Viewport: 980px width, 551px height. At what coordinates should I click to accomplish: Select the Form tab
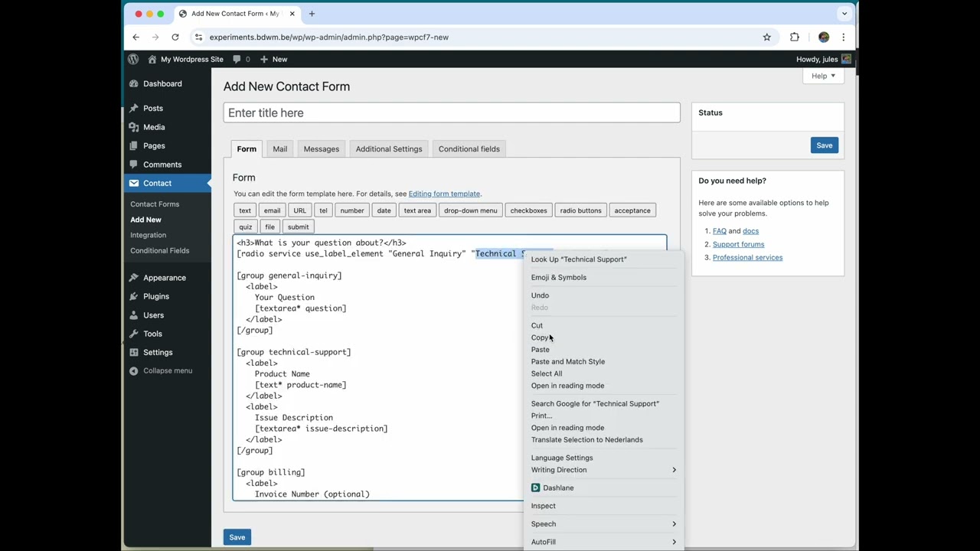(x=247, y=149)
